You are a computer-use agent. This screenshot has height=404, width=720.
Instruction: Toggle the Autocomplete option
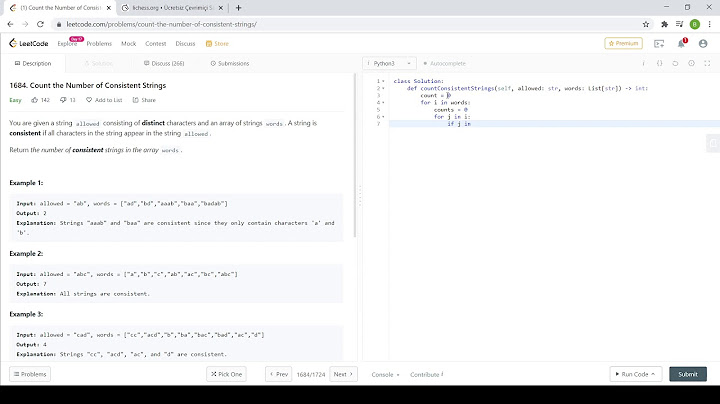tap(438, 63)
